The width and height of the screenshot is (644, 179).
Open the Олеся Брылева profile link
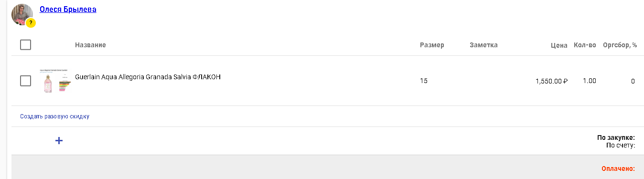[x=68, y=9]
